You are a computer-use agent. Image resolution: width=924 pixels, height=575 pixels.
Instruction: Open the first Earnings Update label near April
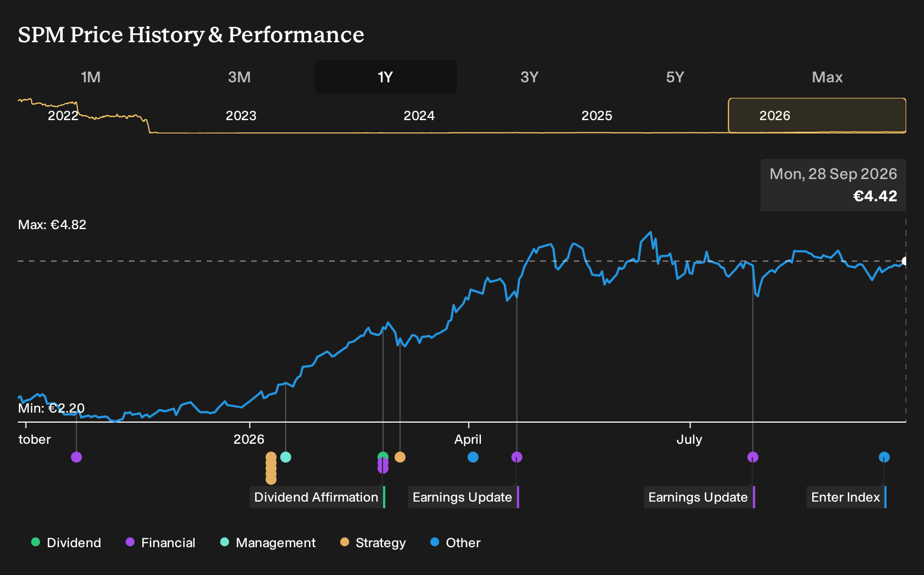[464, 497]
